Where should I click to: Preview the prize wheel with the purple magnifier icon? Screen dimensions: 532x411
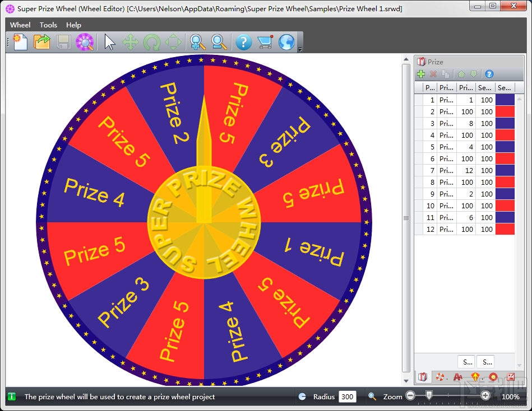pyautogui.click(x=85, y=43)
